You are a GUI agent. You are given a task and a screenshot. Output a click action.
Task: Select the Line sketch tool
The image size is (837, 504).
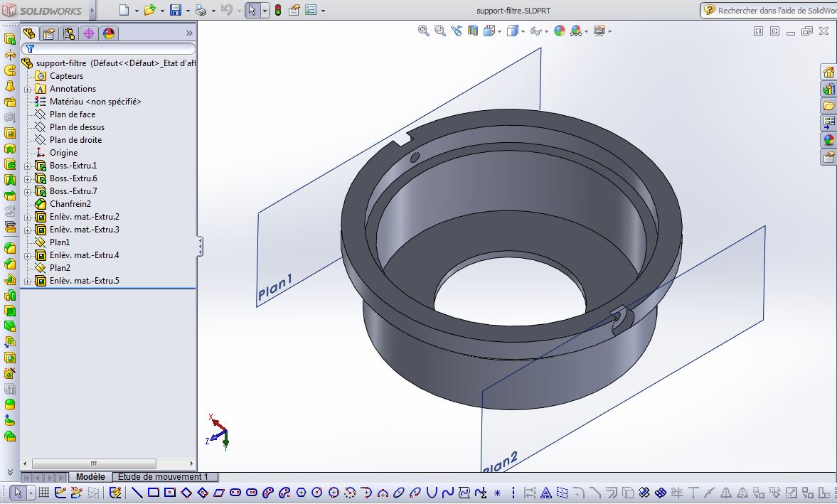click(x=137, y=493)
